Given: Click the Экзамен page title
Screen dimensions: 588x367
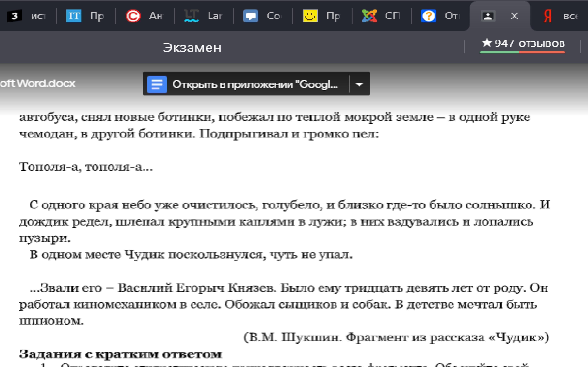Looking at the screenshot, I should (192, 48).
